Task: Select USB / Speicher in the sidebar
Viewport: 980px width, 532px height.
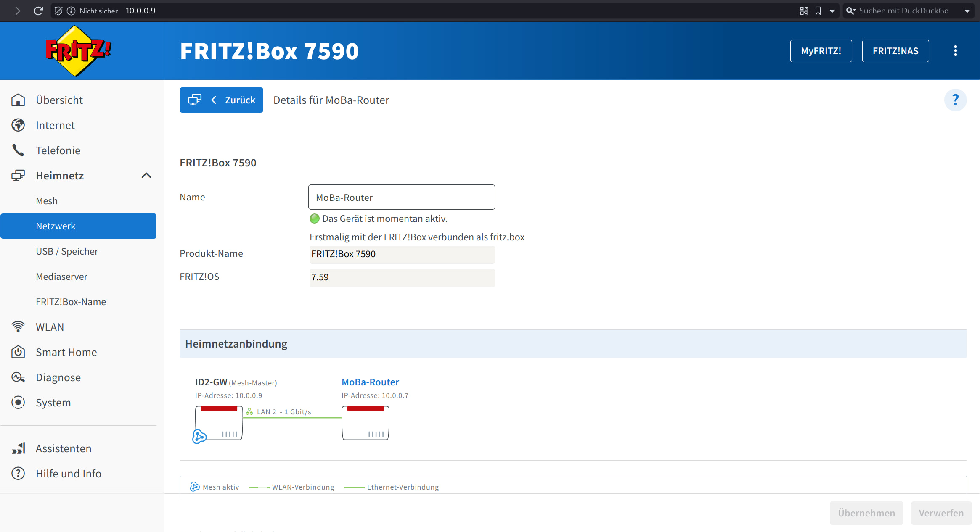Action: [67, 251]
